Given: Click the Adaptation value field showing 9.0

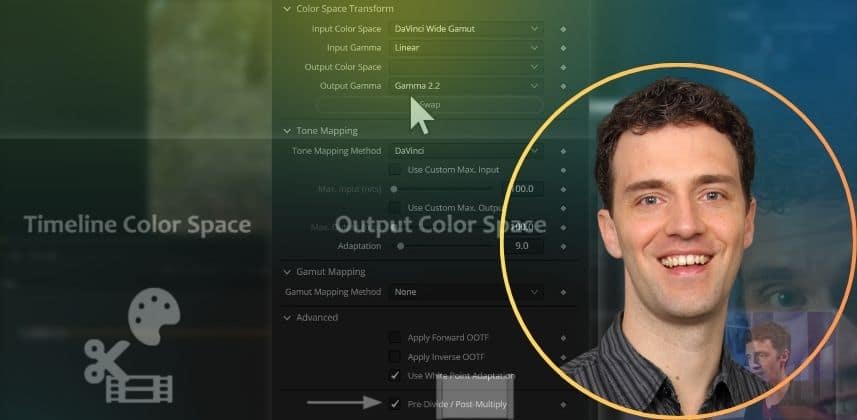Looking at the screenshot, I should click(523, 246).
